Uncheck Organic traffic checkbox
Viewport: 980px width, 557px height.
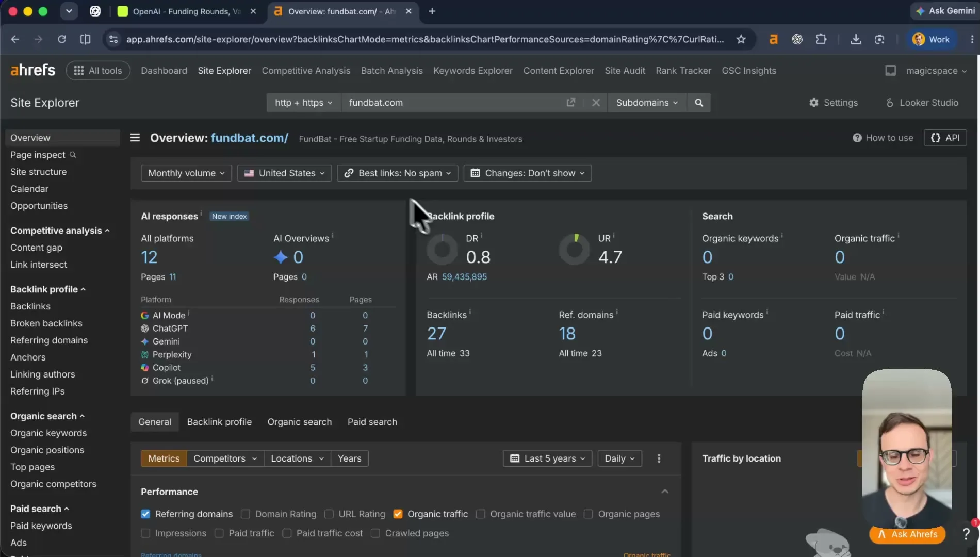point(398,514)
